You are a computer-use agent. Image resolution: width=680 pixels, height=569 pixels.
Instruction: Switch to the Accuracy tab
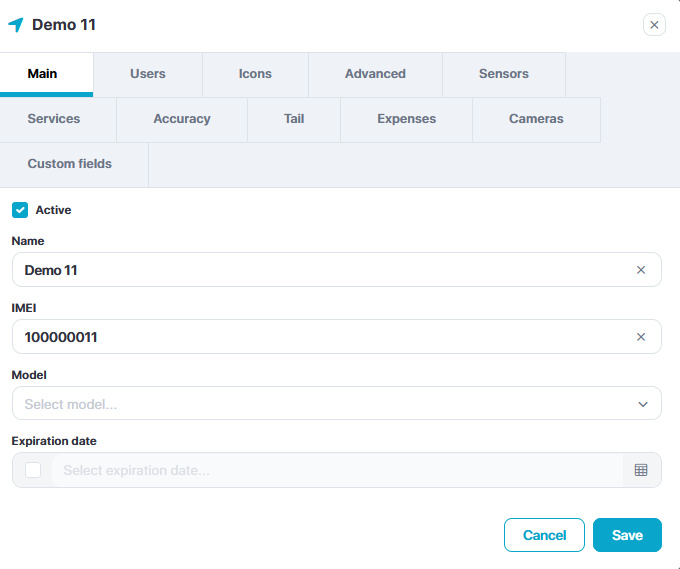[182, 119]
